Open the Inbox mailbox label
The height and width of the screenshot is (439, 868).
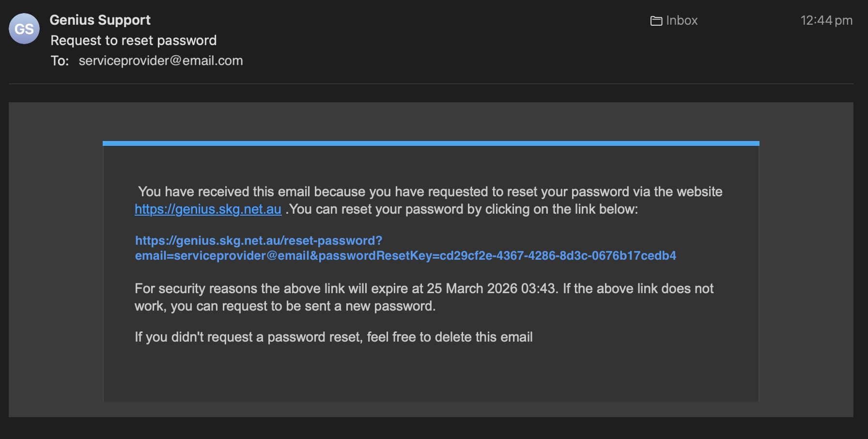(x=682, y=21)
